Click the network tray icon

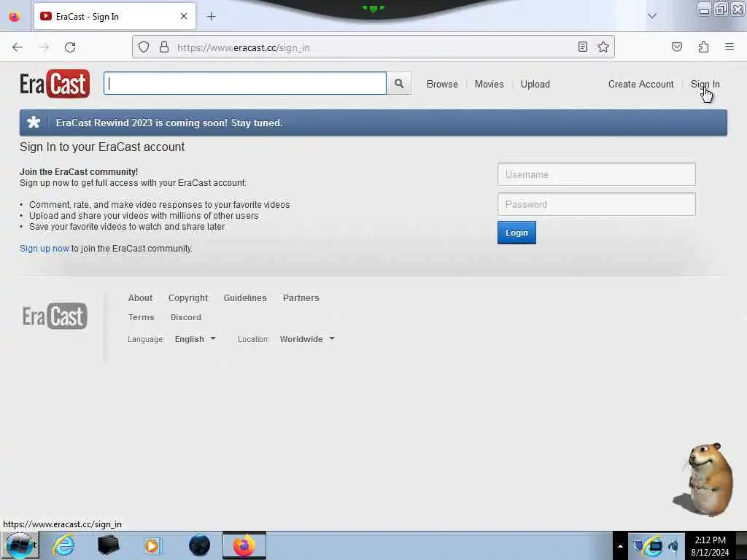[x=655, y=546]
